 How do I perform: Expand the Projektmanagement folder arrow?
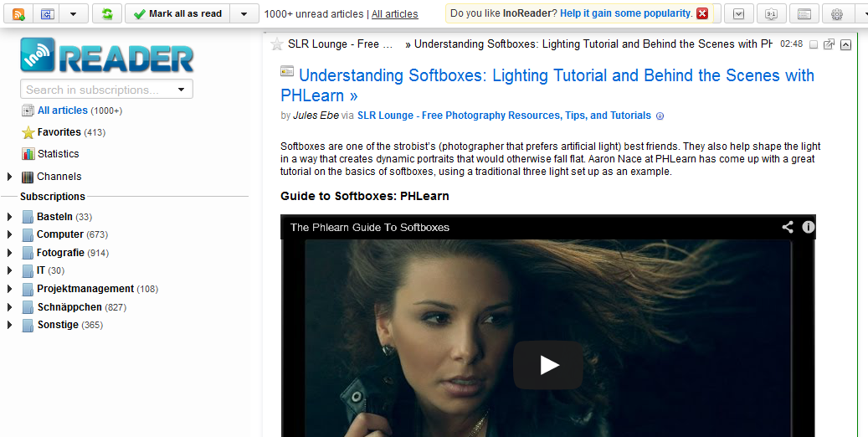pyautogui.click(x=9, y=289)
